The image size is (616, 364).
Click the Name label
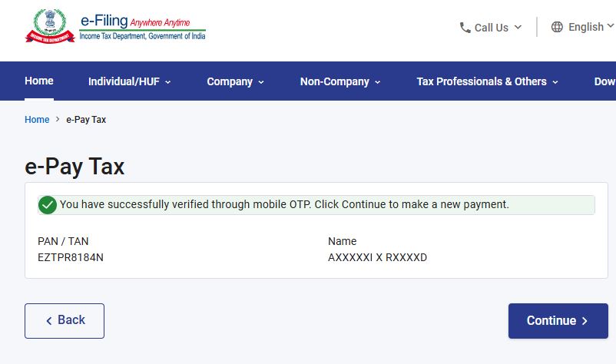point(342,241)
